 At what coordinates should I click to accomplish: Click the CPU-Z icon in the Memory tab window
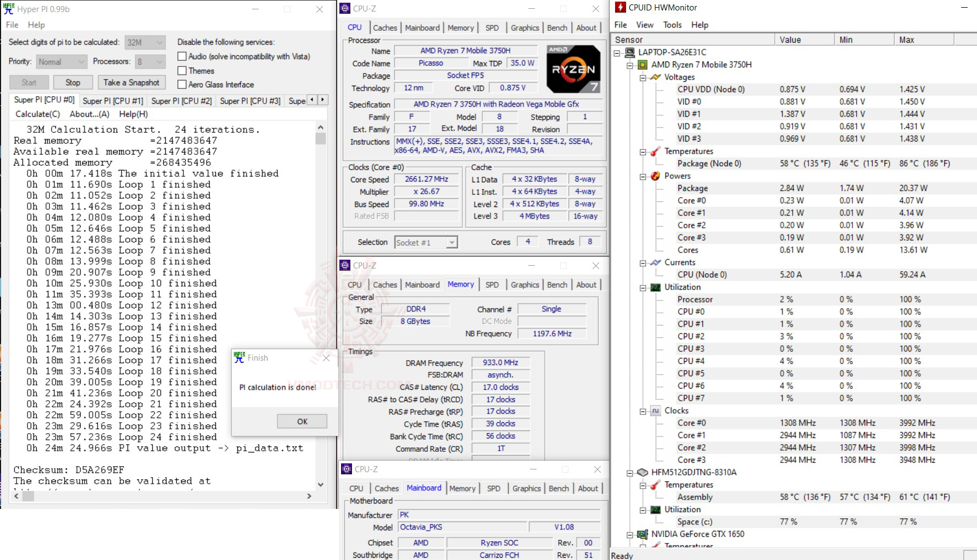tap(345, 265)
